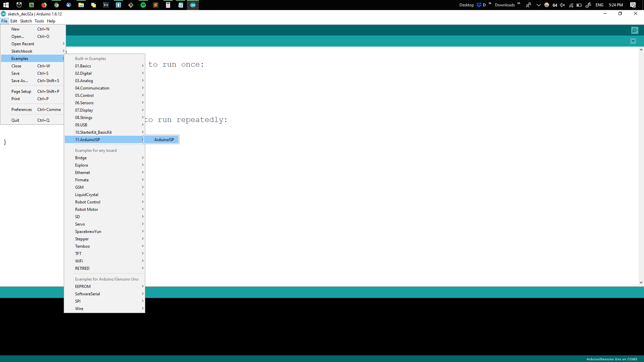Open the People tray icon

click(529, 5)
